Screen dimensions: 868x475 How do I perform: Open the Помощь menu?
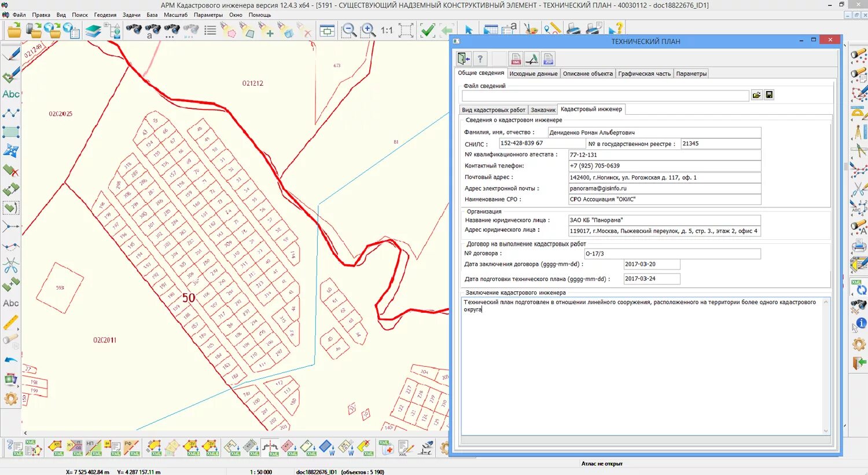tap(260, 15)
